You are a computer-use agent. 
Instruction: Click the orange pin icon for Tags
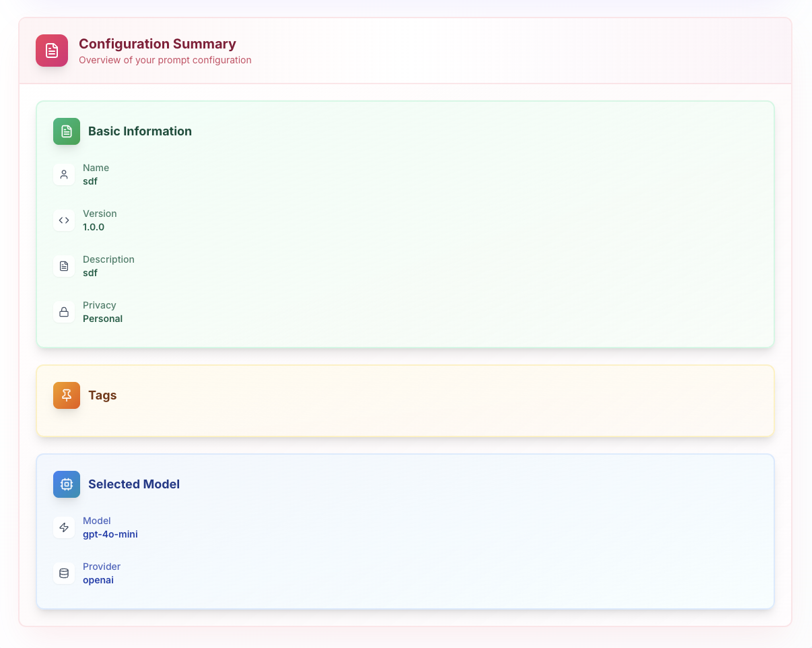(x=67, y=395)
